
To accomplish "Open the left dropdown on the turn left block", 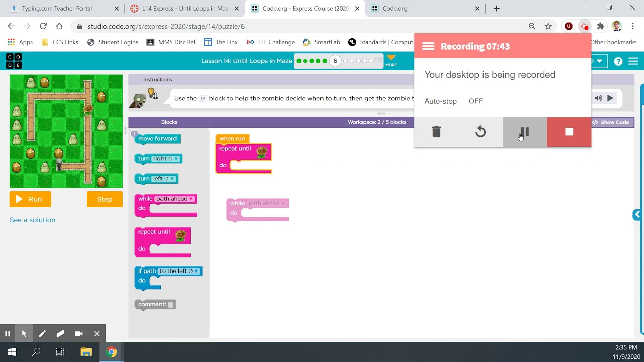I will coord(164,179).
